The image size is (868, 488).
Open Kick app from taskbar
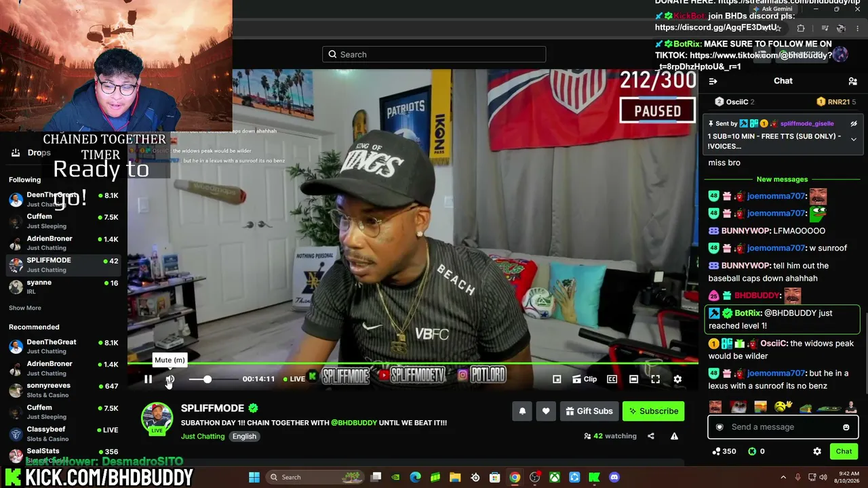pyautogui.click(x=595, y=477)
